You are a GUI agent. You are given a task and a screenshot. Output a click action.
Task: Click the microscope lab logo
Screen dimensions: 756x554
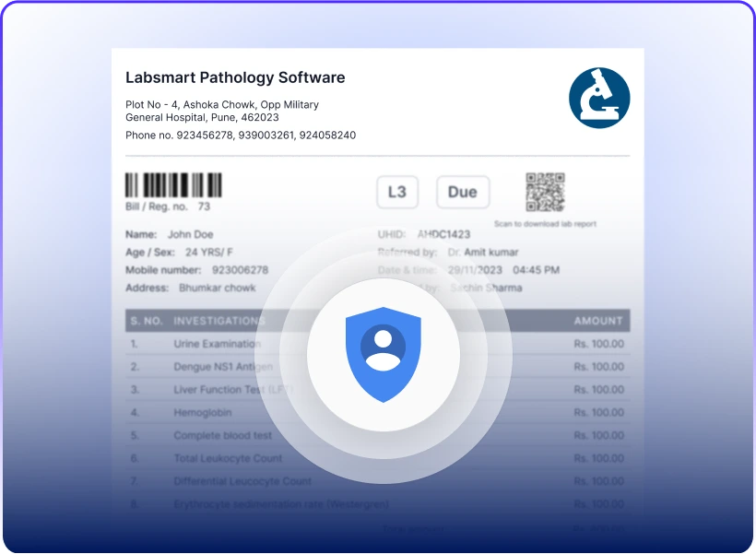click(599, 98)
